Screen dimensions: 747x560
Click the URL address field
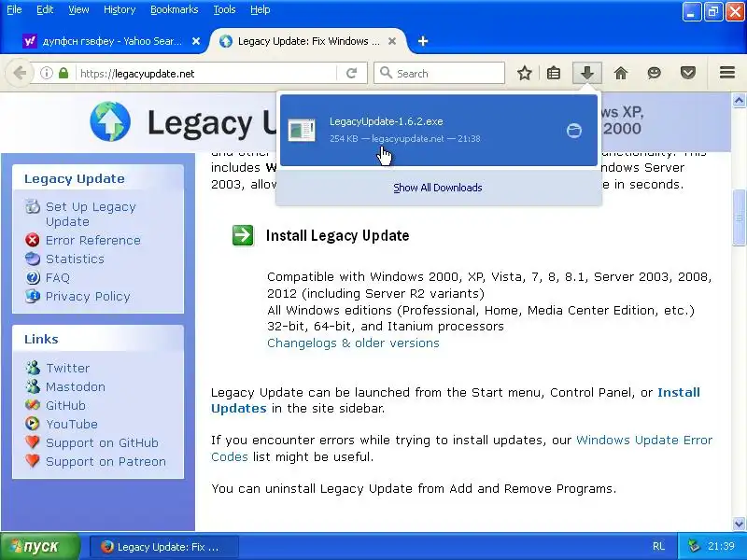[x=207, y=74]
